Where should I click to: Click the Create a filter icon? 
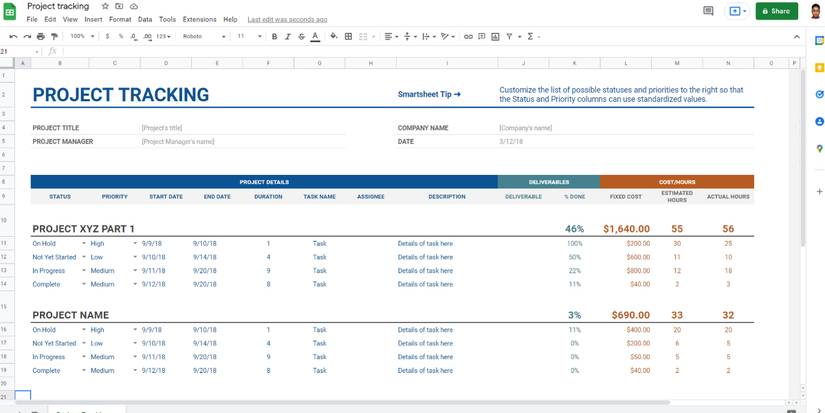(509, 37)
